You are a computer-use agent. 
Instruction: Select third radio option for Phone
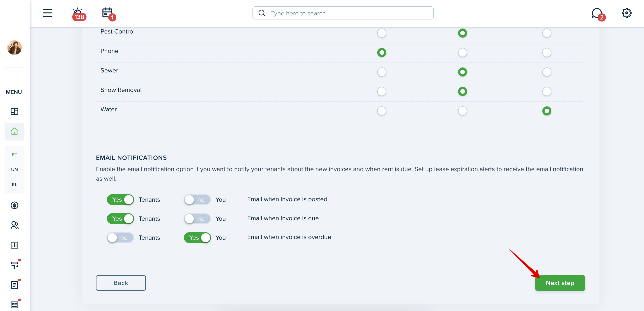tap(547, 53)
